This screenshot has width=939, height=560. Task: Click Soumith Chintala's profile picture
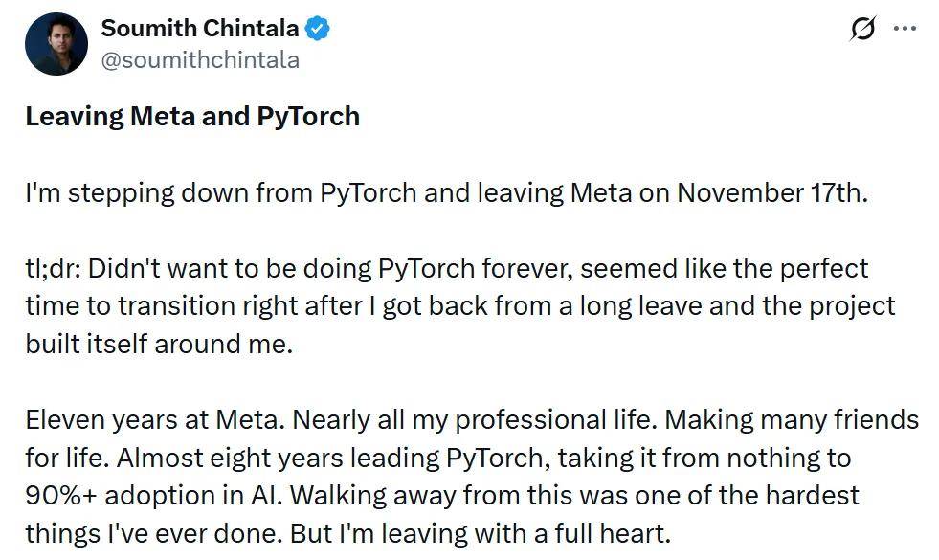55,43
